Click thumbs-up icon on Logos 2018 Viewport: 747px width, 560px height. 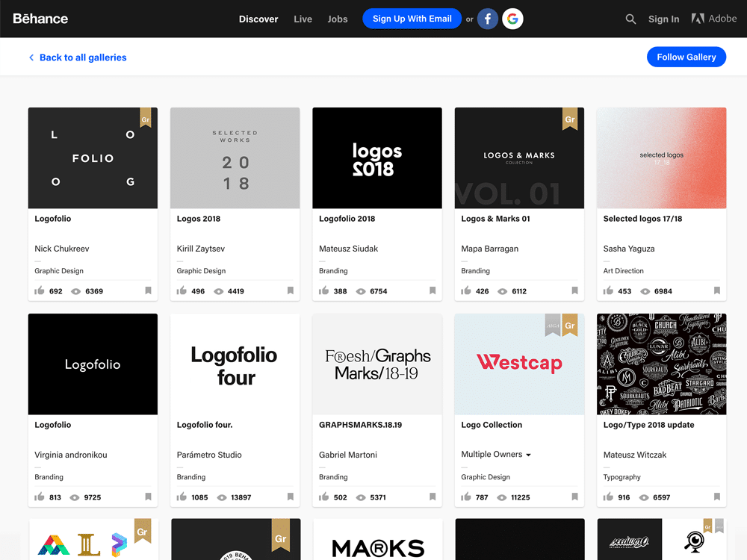182,290
